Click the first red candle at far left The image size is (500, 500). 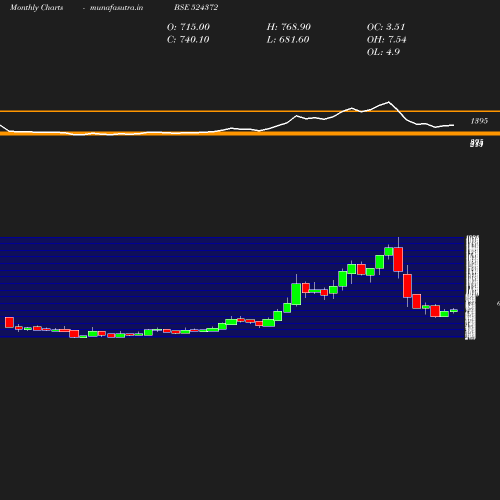tap(9, 322)
